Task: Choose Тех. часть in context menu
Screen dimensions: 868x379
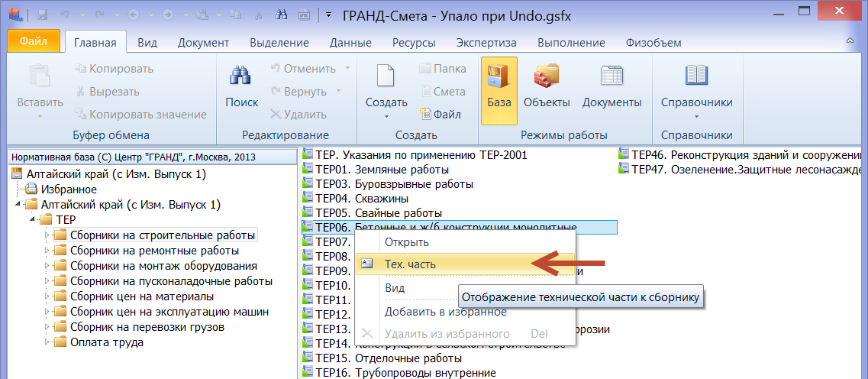Action: pos(465,264)
